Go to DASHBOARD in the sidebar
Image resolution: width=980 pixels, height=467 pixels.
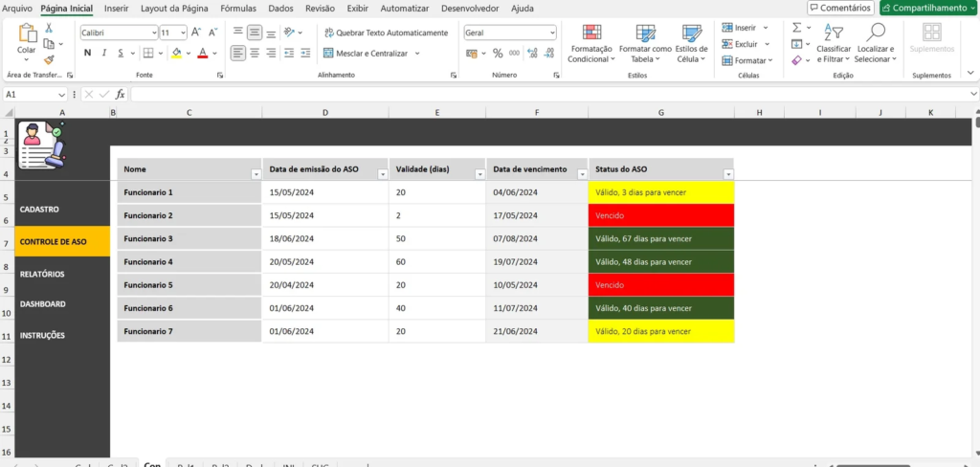point(43,304)
